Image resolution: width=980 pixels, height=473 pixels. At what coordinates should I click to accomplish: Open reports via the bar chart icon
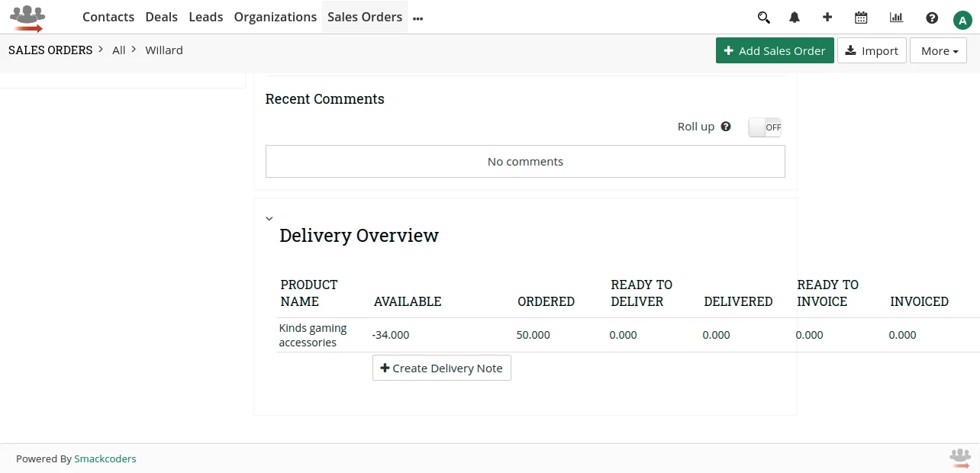coord(895,17)
